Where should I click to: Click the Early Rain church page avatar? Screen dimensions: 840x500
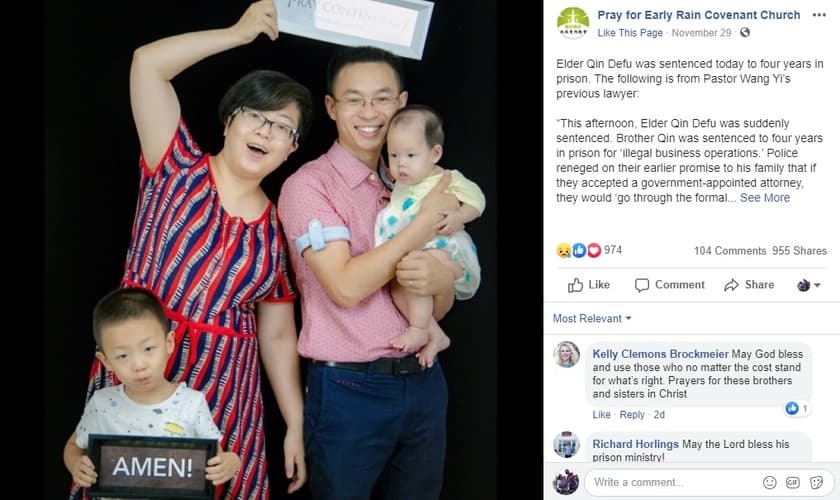point(573,23)
